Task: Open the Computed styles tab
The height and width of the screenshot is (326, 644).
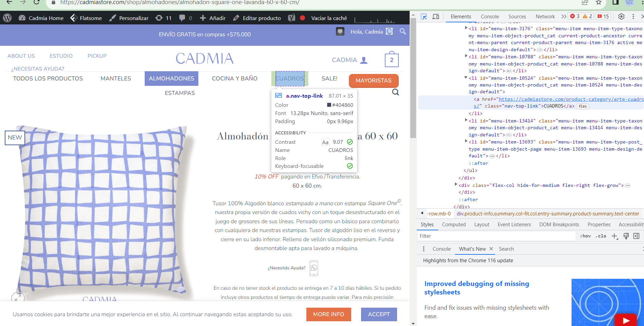Action: coord(454,225)
